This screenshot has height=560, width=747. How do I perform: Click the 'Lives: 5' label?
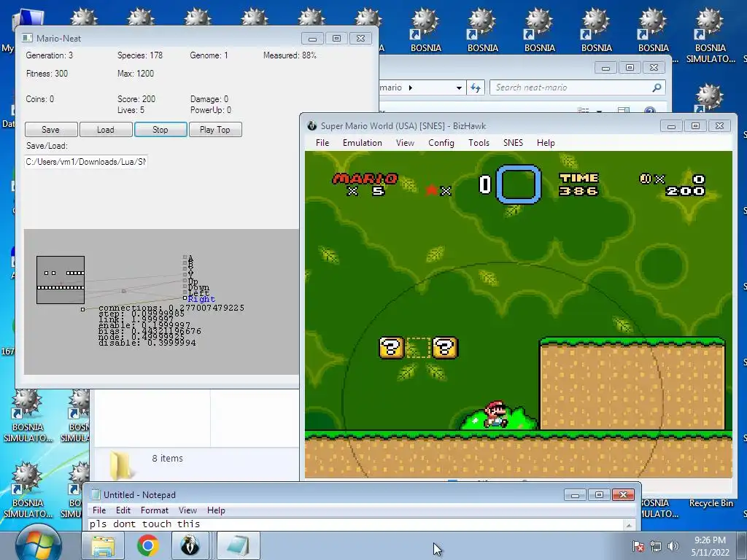[131, 110]
